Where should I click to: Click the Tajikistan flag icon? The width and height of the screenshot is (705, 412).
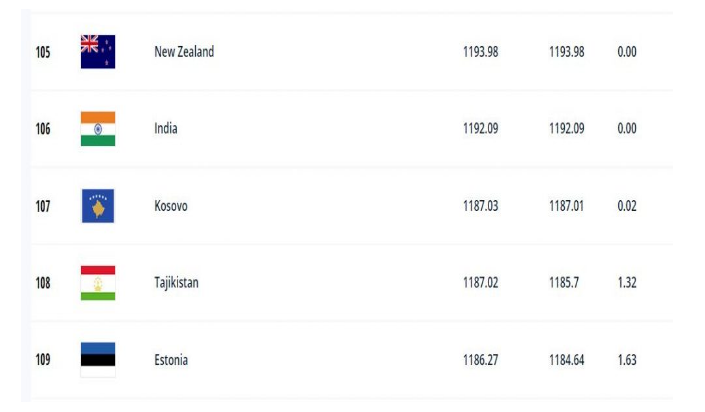[x=98, y=283]
